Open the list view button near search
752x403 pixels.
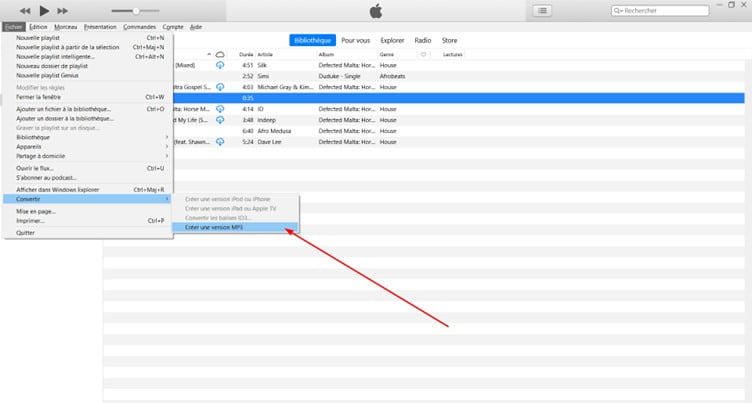pos(542,11)
